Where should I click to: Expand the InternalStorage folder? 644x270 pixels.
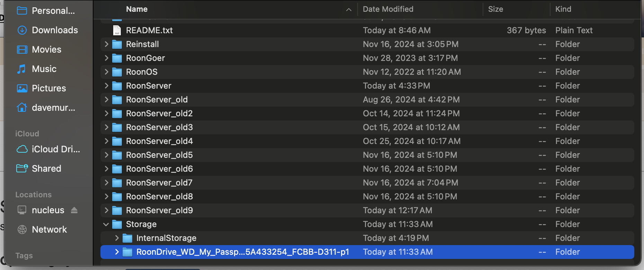coord(117,238)
